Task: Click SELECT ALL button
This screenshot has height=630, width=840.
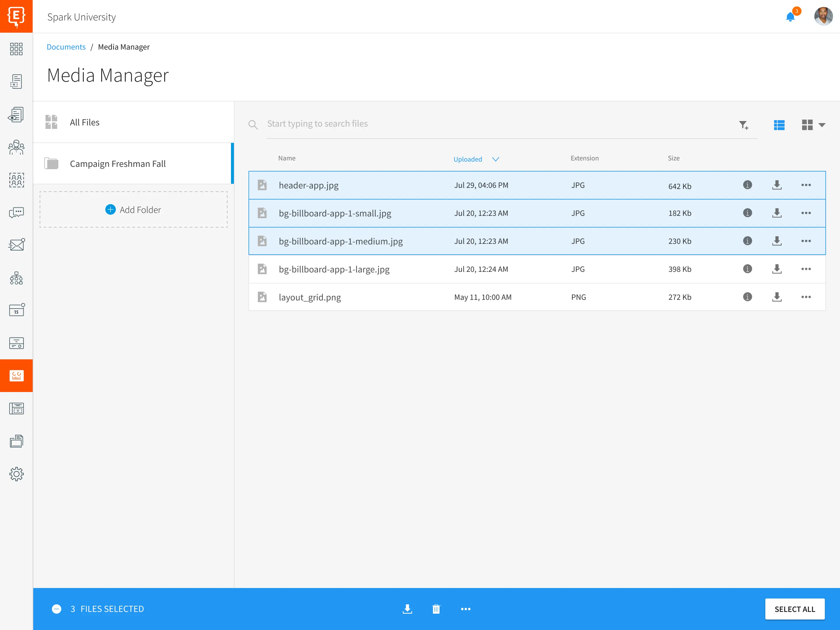Action: (795, 609)
